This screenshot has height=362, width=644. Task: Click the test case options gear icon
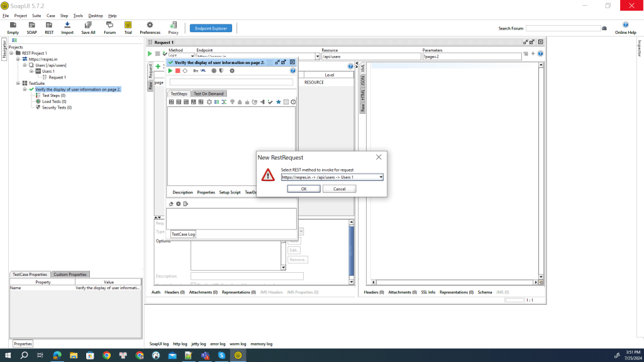click(x=231, y=71)
